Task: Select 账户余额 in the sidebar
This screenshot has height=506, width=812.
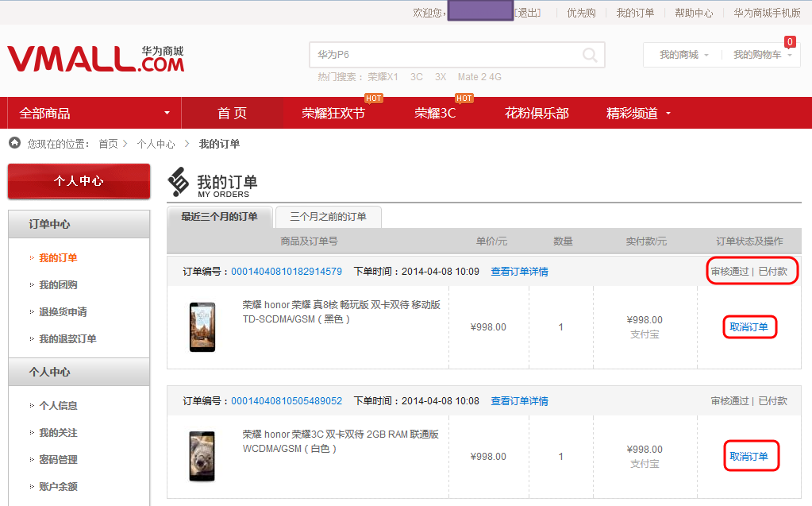Action: [58, 486]
